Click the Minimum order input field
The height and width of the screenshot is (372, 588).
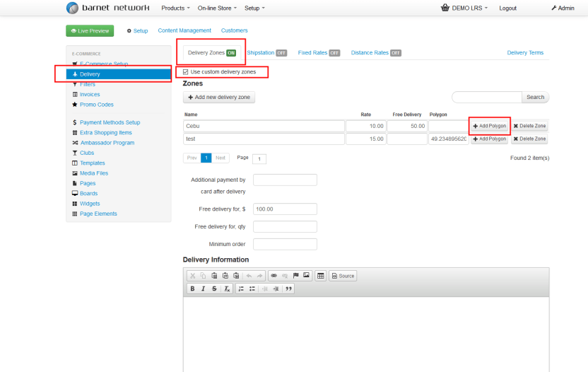285,245
